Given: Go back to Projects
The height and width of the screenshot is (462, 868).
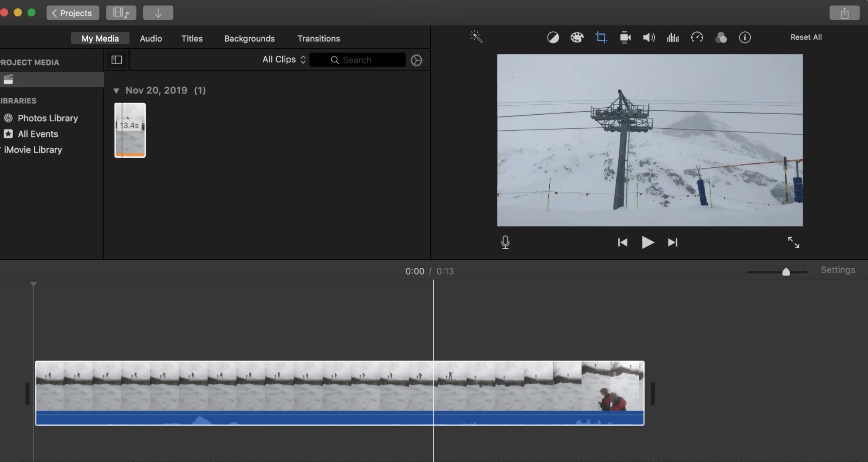Looking at the screenshot, I should [73, 13].
